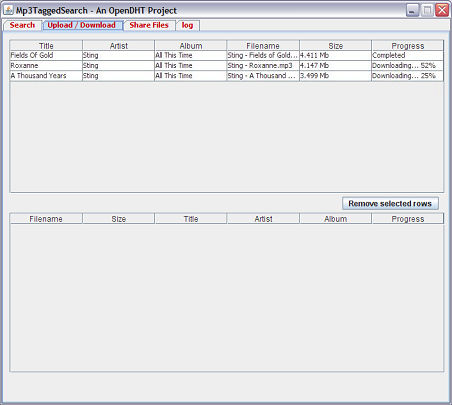Select the Roxanne download row
Image resolution: width=452 pixels, height=405 pixels.
(x=227, y=66)
